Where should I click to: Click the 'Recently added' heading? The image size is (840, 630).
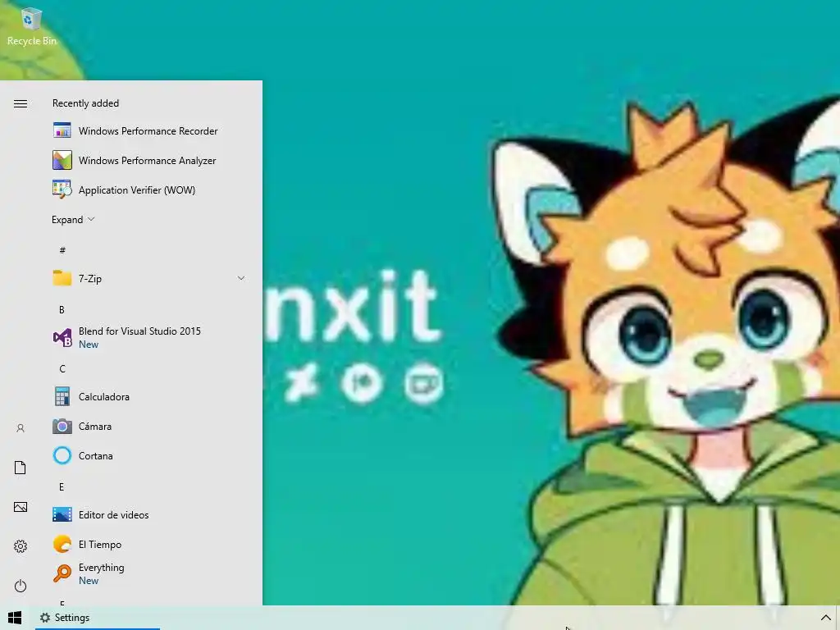(85, 103)
